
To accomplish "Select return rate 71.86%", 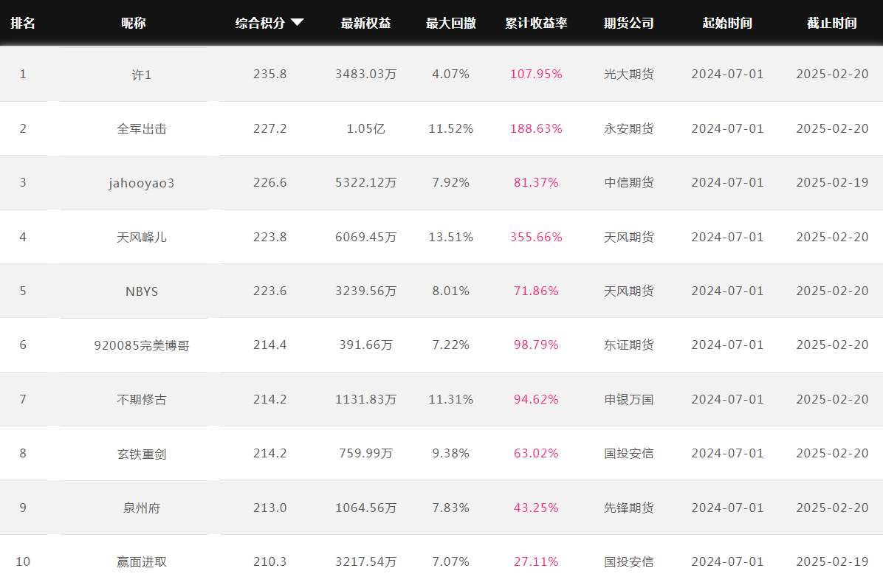I will coord(536,291).
